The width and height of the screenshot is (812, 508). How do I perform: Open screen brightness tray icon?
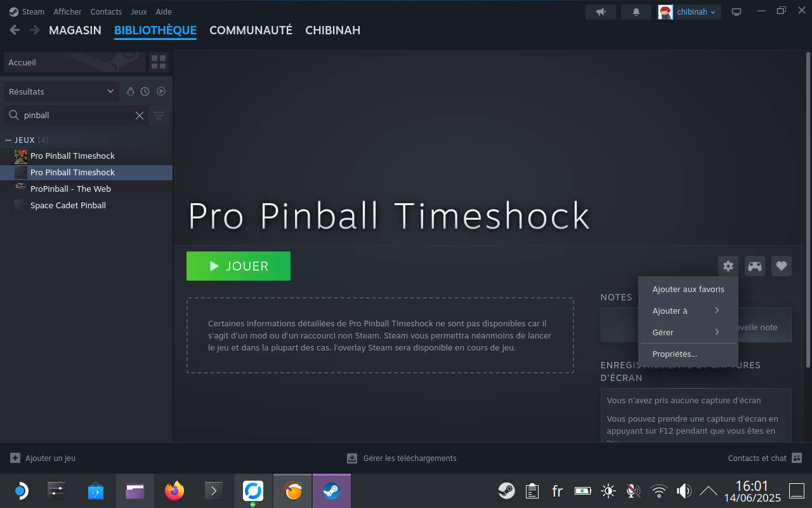pos(608,491)
